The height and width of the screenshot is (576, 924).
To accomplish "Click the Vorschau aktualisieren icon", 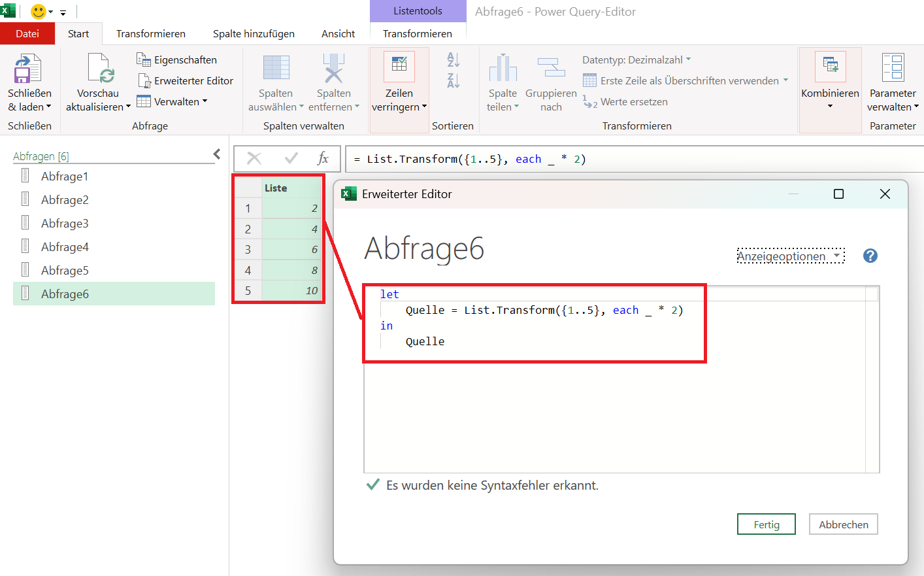I will pos(101,68).
